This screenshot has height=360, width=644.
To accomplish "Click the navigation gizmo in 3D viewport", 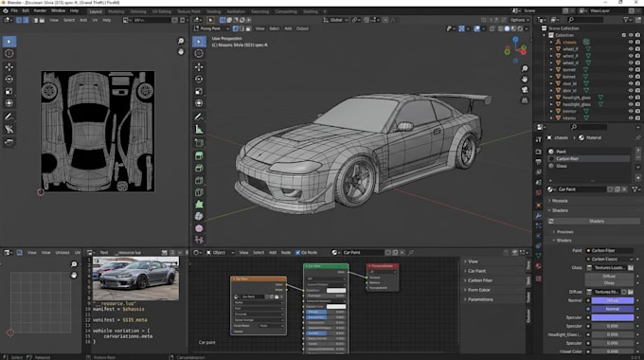I will [515, 50].
